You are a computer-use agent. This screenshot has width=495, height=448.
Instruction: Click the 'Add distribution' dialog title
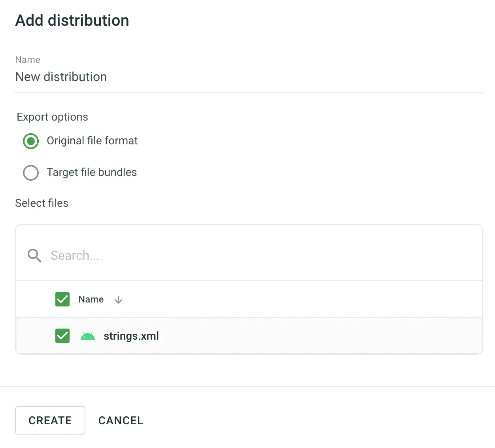(x=72, y=21)
